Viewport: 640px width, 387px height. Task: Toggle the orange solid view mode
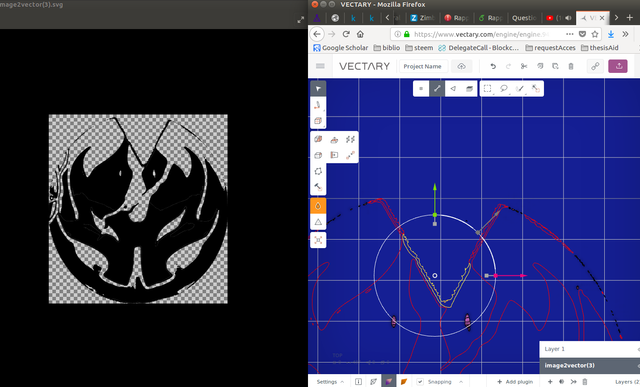pos(404,381)
